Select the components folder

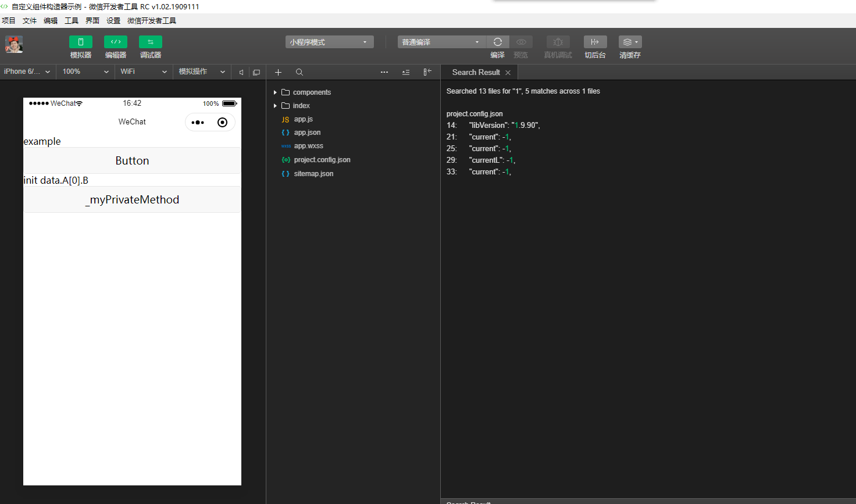coord(312,92)
